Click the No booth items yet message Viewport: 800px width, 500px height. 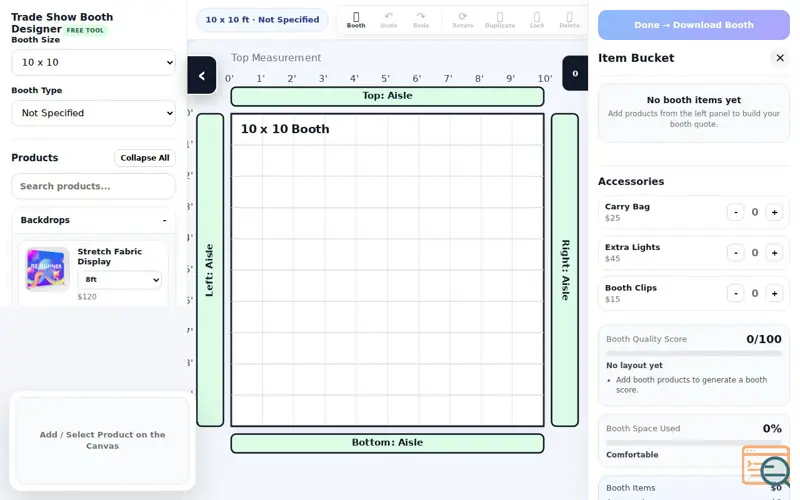coord(694,100)
